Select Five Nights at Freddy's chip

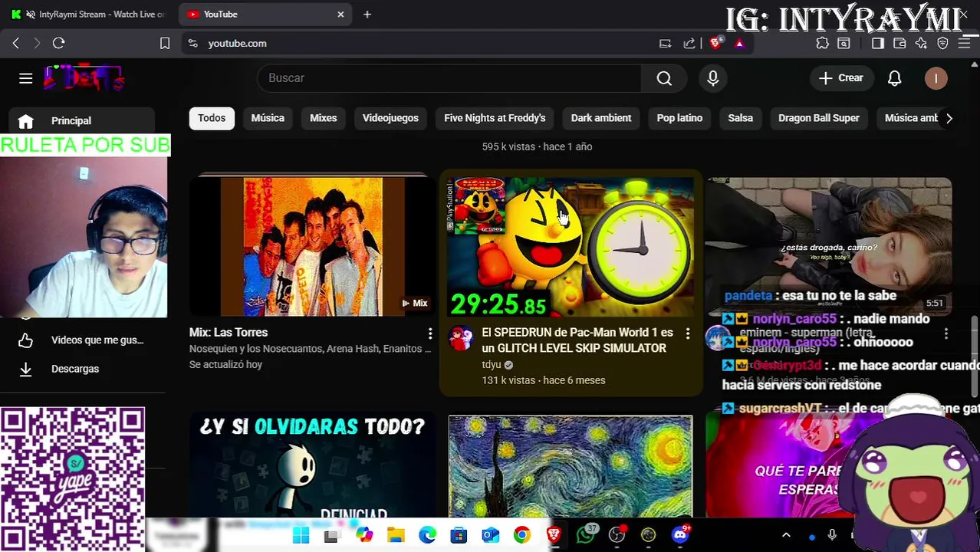[495, 118]
